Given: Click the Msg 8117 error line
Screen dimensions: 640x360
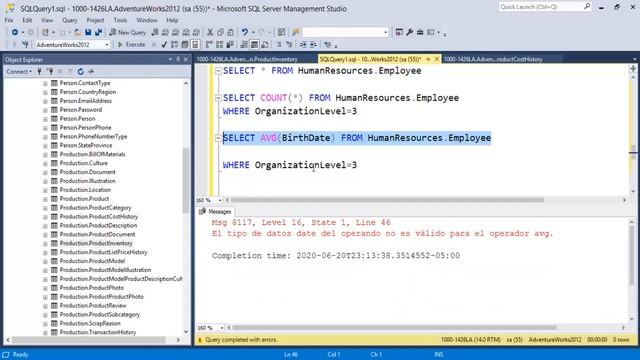Looking at the screenshot, I should (x=301, y=223).
